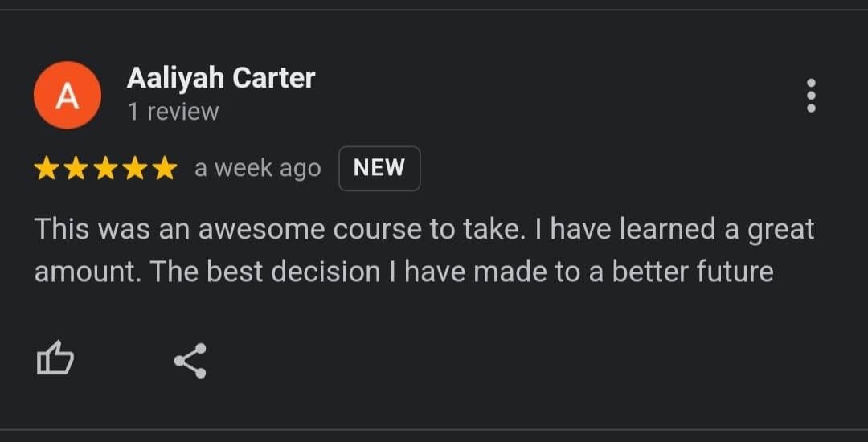The width and height of the screenshot is (868, 442).
Task: Like the review with the thumbs-up icon
Action: (55, 359)
